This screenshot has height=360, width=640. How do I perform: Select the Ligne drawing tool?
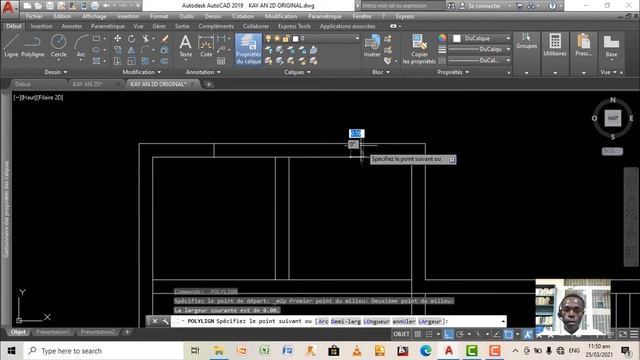coord(11,45)
